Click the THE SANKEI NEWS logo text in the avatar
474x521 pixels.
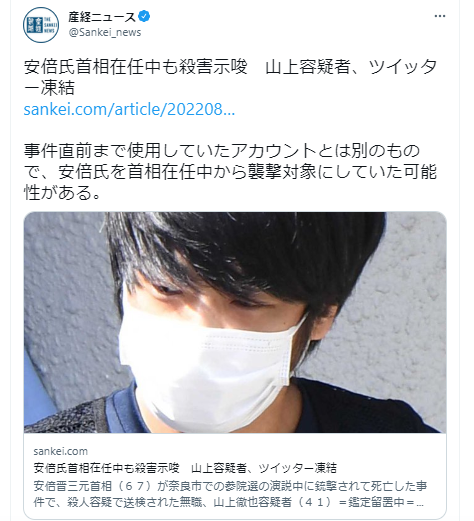[51, 25]
